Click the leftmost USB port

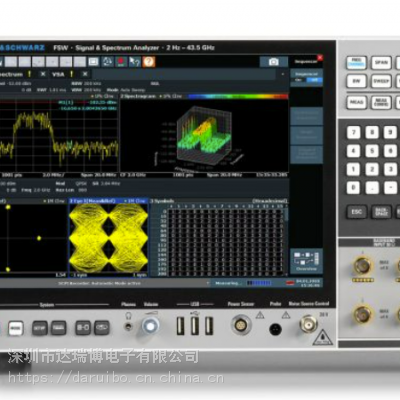[x=180, y=326]
